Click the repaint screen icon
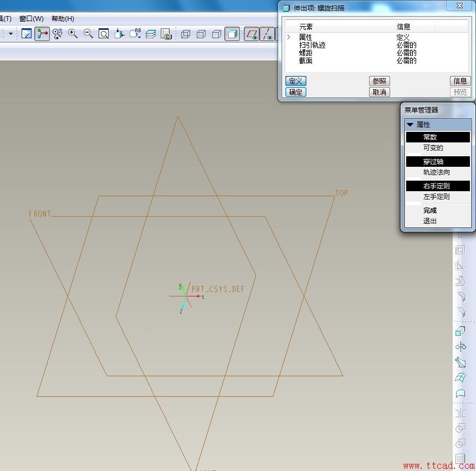 click(27, 34)
